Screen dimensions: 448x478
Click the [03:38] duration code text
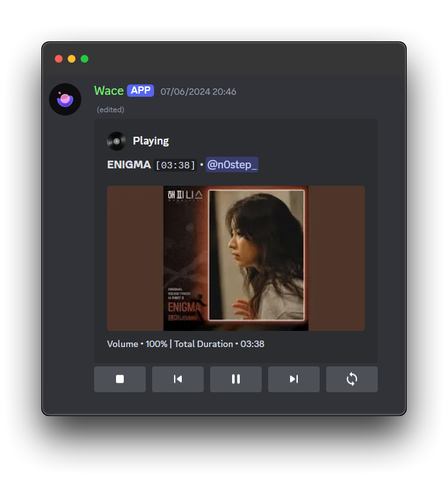(175, 165)
